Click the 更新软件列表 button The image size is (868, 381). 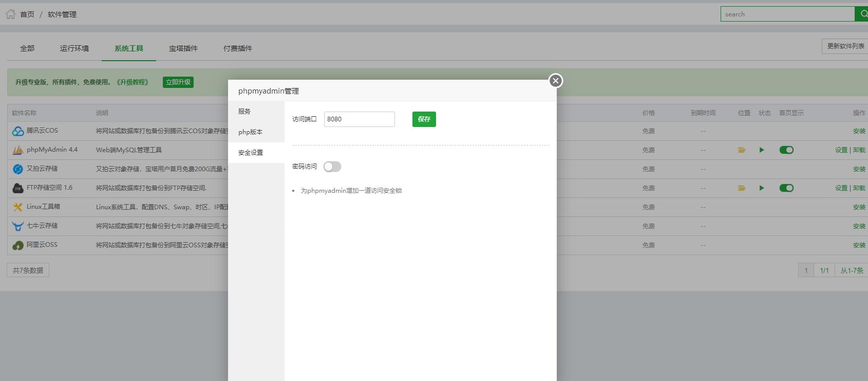[x=845, y=46]
